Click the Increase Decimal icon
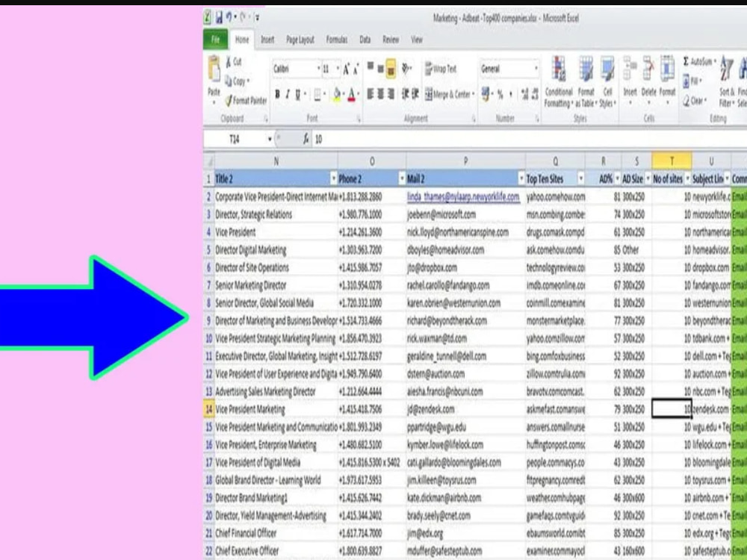Image resolution: width=747 pixels, height=560 pixels. [x=525, y=94]
